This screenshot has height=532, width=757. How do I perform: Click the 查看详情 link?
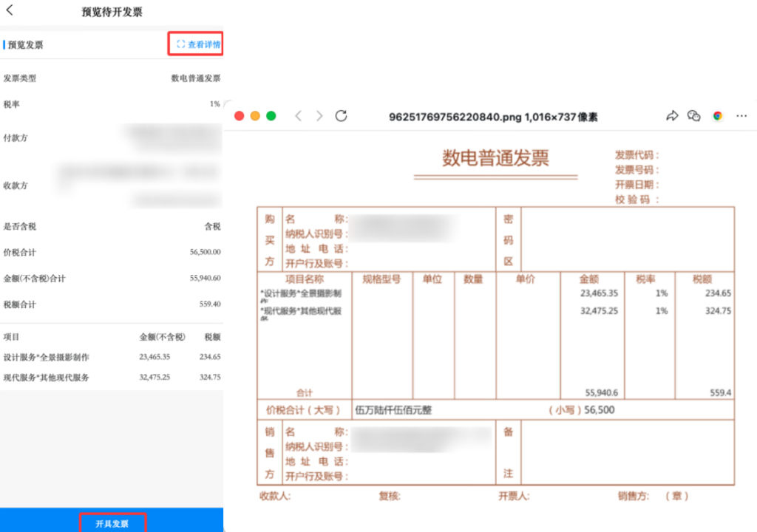[x=199, y=44]
